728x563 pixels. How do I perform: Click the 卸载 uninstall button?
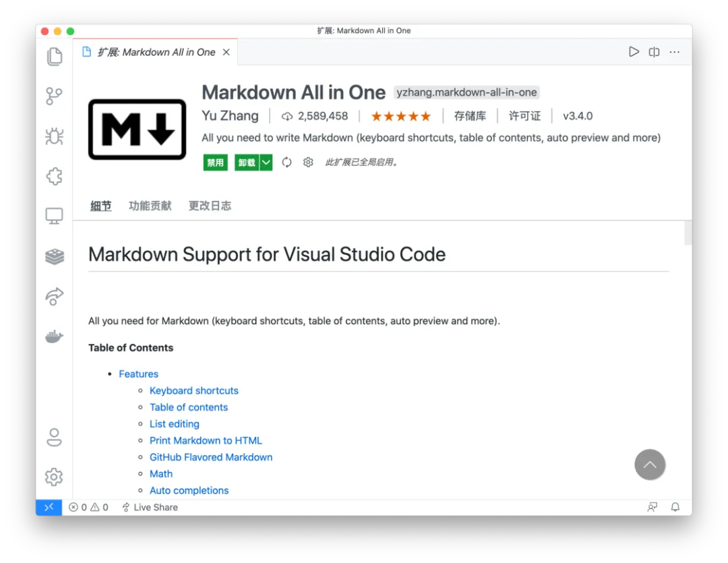click(247, 162)
